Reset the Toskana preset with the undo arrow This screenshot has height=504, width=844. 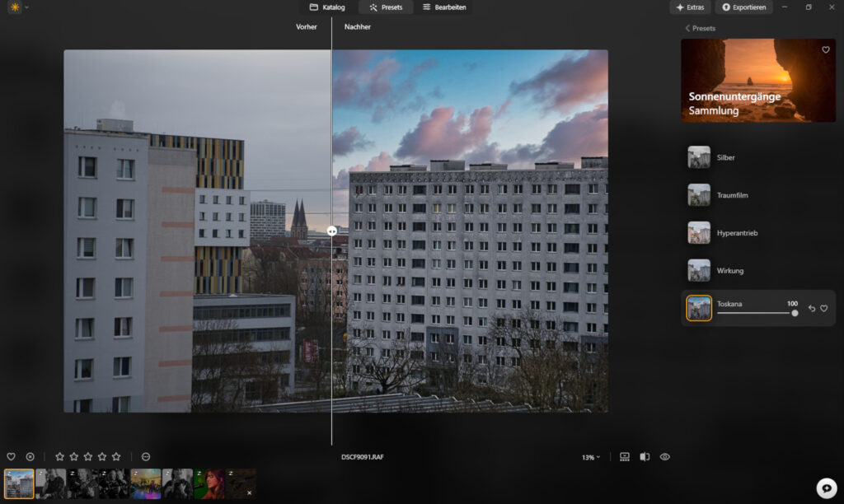(x=811, y=309)
